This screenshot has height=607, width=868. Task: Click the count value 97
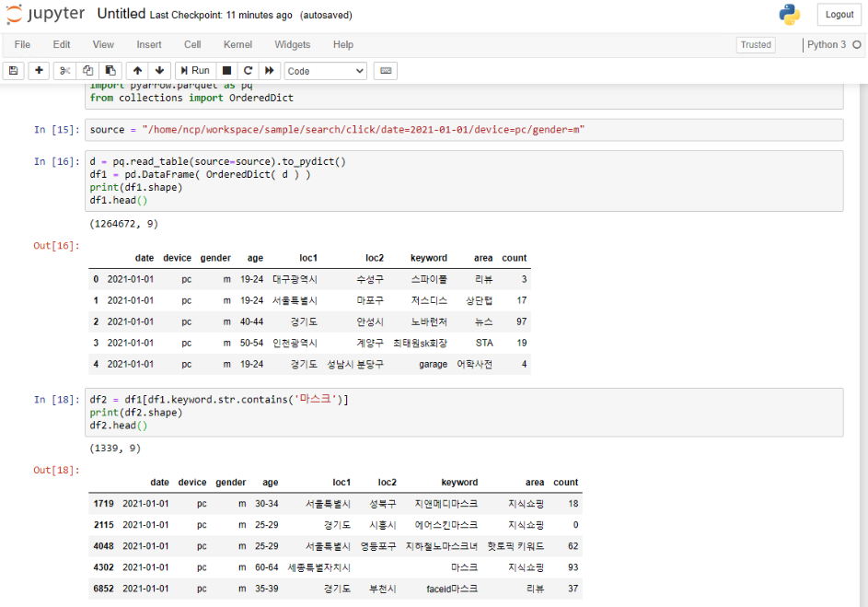click(x=522, y=321)
